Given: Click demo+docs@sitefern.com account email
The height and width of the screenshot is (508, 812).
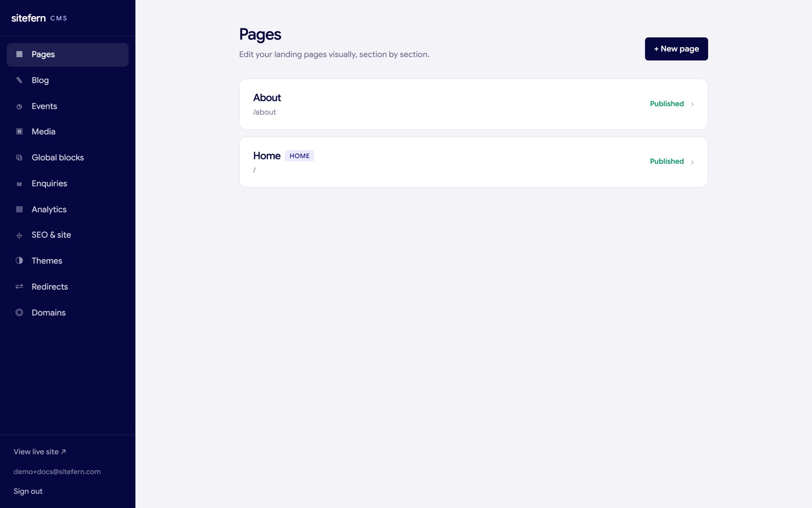Looking at the screenshot, I should pyautogui.click(x=57, y=471).
